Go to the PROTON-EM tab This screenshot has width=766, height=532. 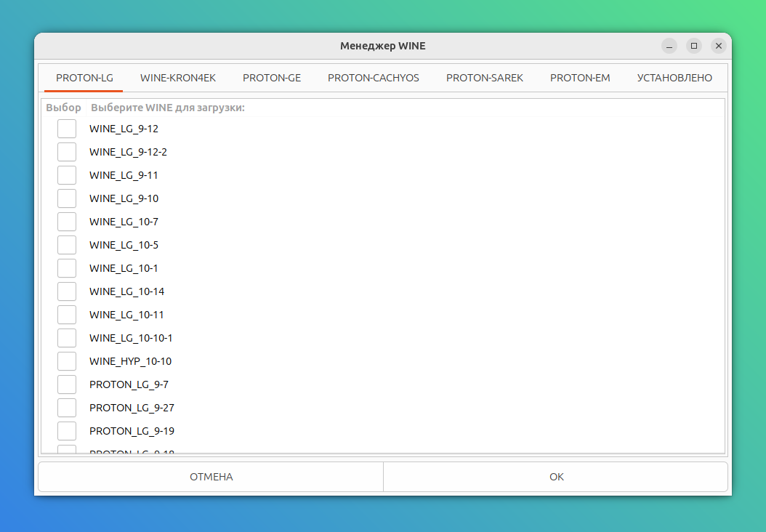click(x=580, y=78)
